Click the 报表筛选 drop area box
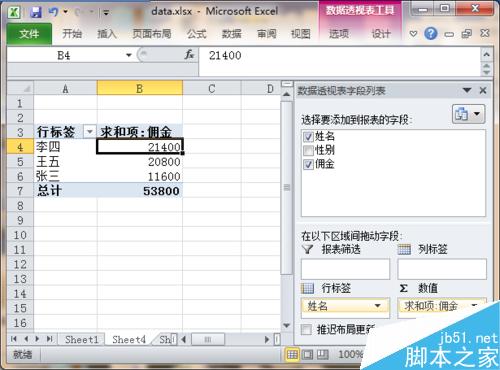Image resolution: width=500 pixels, height=370 pixels. pos(345,269)
